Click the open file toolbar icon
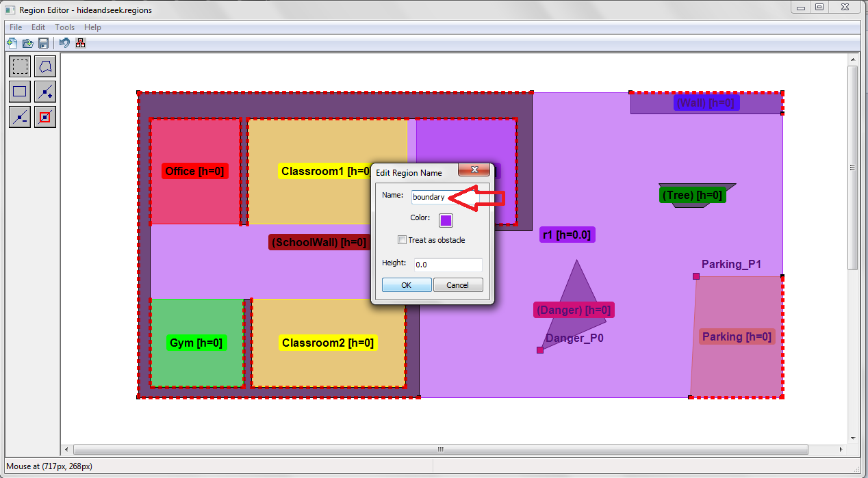The height and width of the screenshot is (478, 868). click(x=27, y=43)
